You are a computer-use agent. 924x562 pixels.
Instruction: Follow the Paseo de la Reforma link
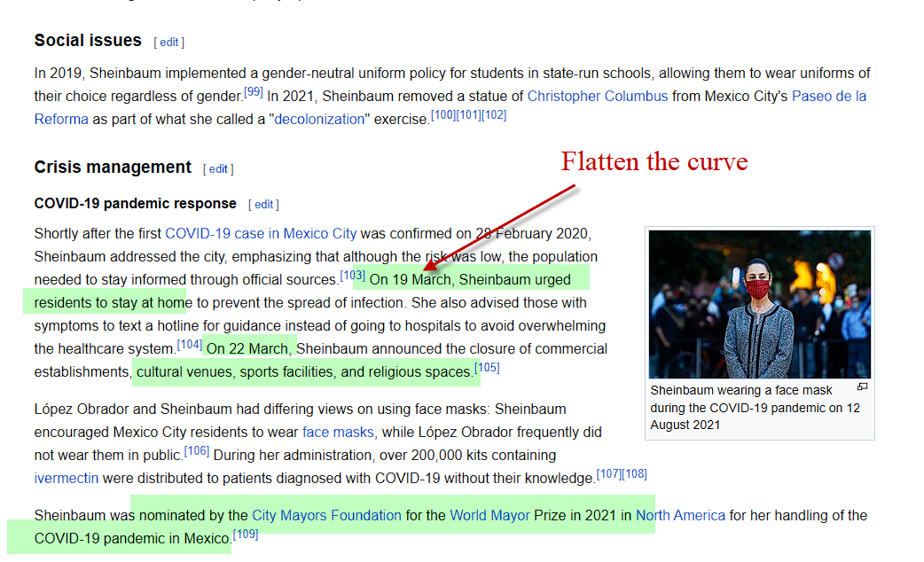(x=828, y=96)
